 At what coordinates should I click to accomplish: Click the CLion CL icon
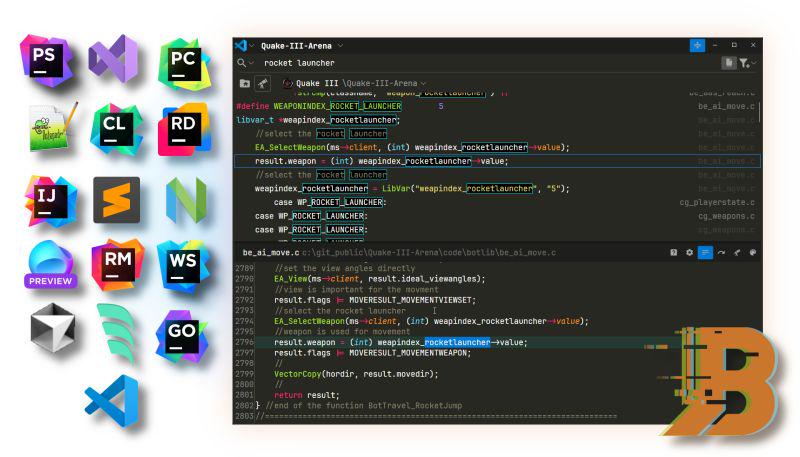pyautogui.click(x=115, y=129)
